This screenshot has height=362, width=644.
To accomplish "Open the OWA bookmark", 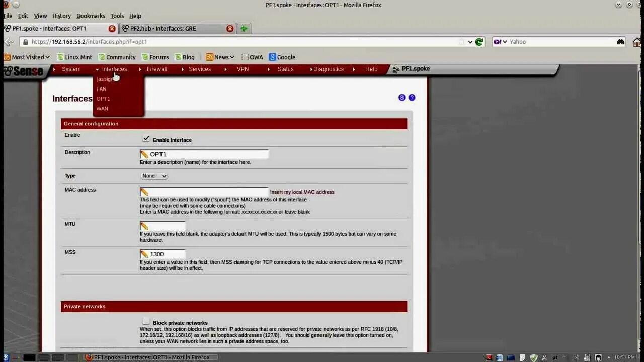I will 253,57.
